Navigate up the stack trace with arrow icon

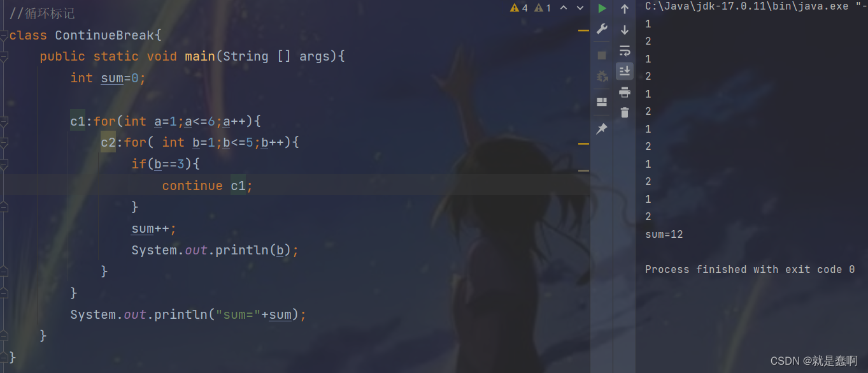click(x=624, y=8)
